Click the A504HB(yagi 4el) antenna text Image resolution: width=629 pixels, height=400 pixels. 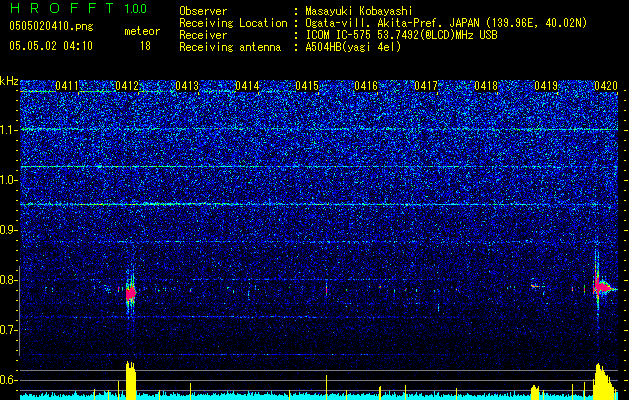[x=353, y=47]
